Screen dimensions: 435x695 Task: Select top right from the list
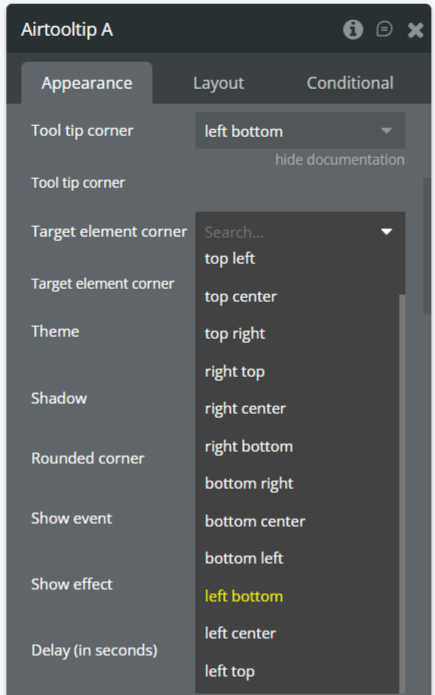tap(235, 334)
